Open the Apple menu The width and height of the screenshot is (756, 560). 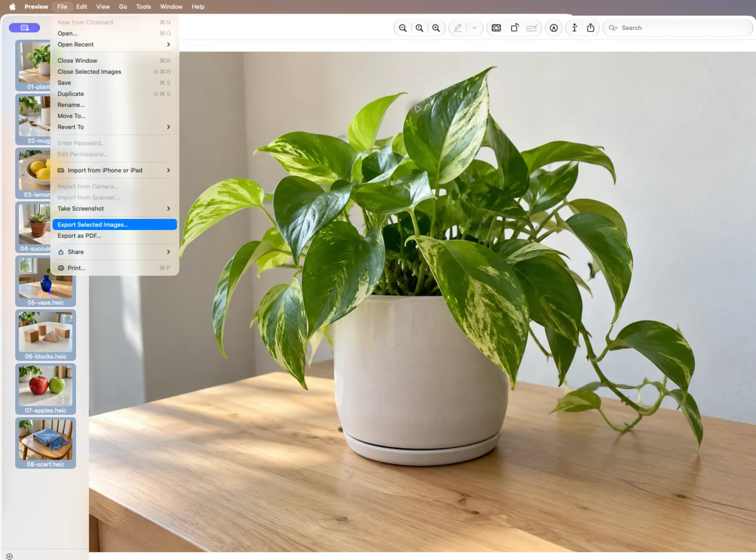tap(12, 7)
